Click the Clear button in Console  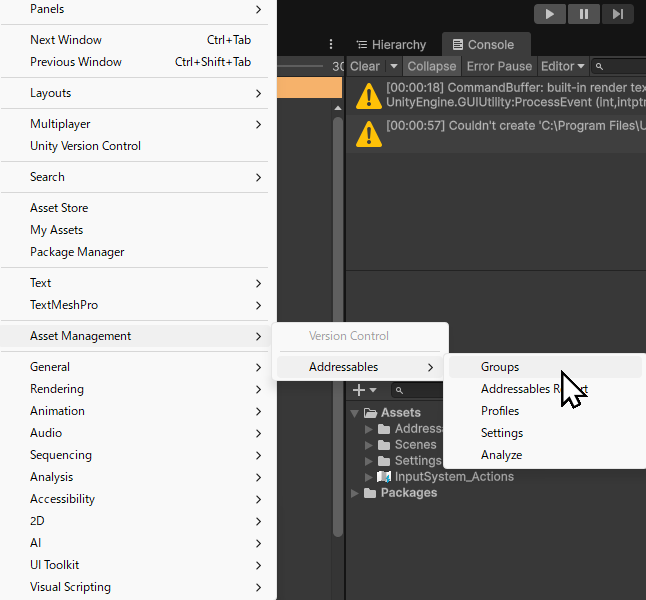[x=365, y=67]
